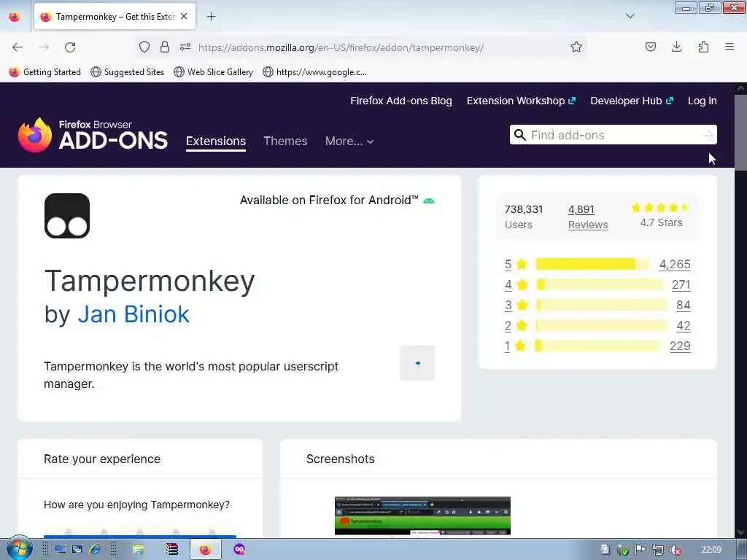Open the Pocket save icon
The image size is (747, 560).
tap(650, 47)
